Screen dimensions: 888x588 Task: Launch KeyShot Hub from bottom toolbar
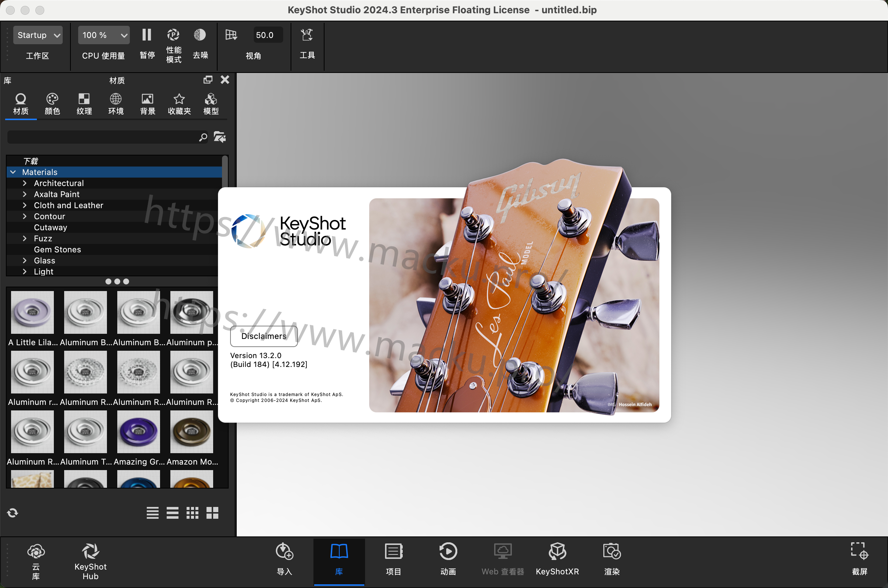[90, 552]
